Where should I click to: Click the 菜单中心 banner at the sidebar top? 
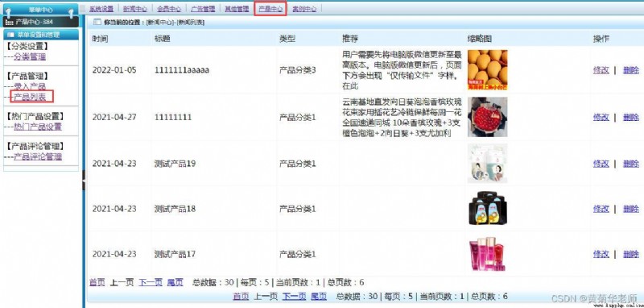point(40,10)
